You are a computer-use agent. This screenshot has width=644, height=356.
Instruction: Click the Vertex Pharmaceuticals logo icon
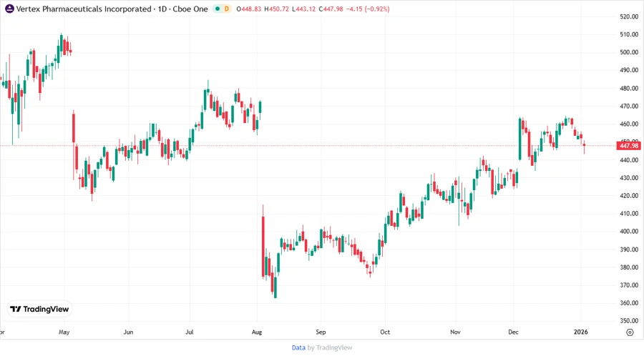(9, 9)
